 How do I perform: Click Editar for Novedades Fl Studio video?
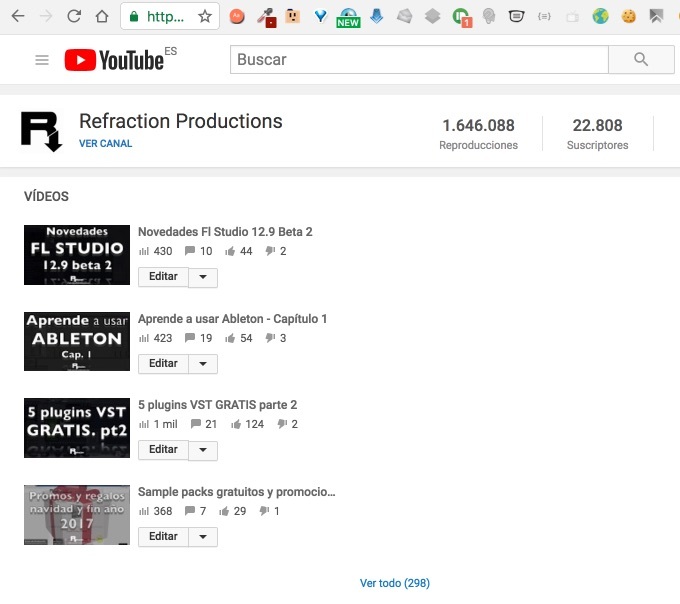[x=163, y=277]
